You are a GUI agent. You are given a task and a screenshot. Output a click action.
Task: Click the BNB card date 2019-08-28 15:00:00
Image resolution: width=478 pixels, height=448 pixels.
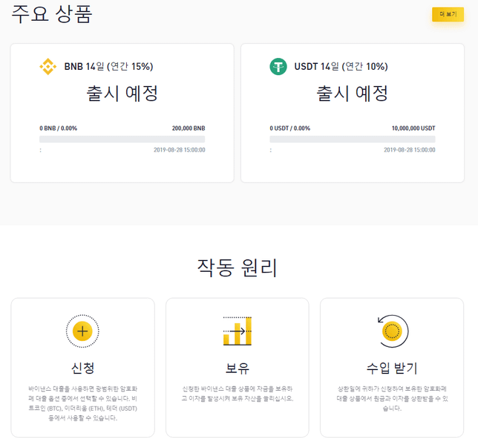[x=180, y=150]
